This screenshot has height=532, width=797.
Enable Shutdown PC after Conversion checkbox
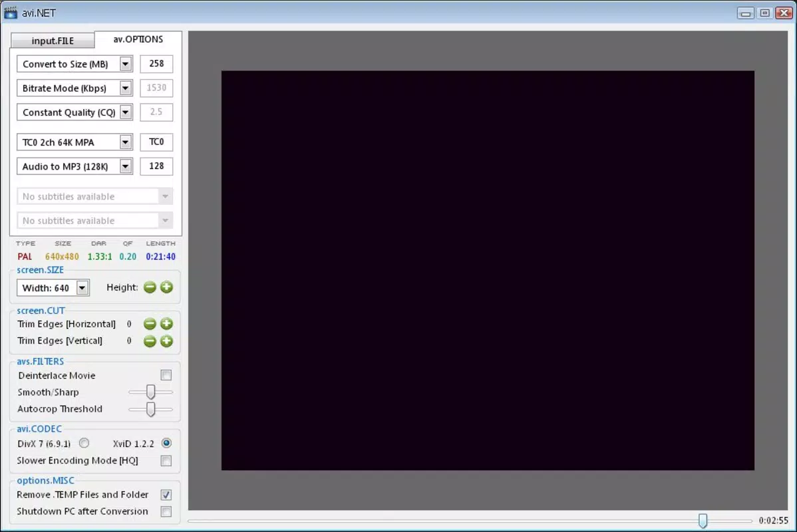[166, 511]
